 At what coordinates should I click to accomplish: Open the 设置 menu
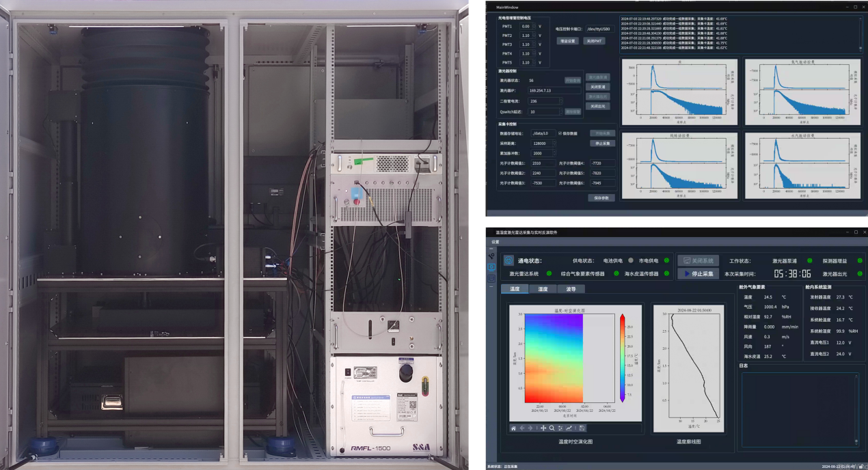click(496, 242)
